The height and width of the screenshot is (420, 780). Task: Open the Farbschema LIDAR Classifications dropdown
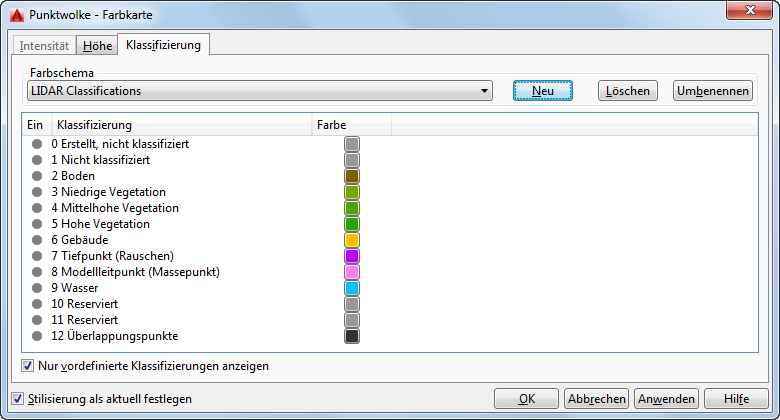coord(260,91)
